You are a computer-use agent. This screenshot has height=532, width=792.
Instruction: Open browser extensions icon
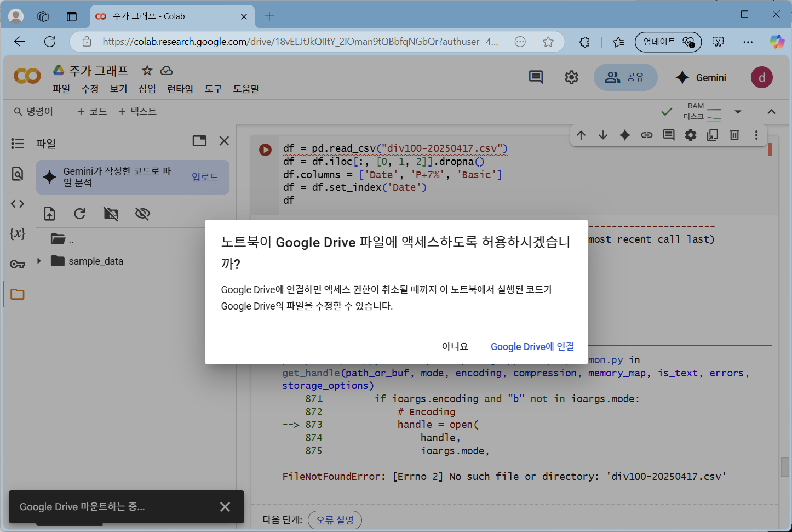(x=584, y=42)
